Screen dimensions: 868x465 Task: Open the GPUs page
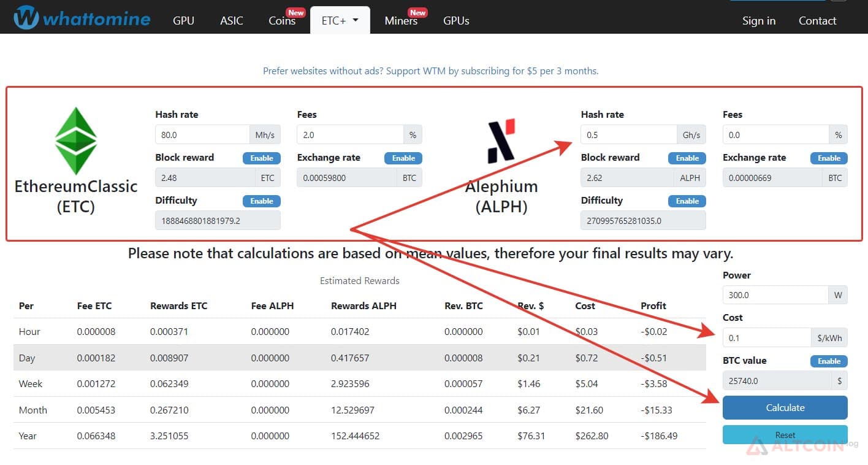(x=456, y=21)
